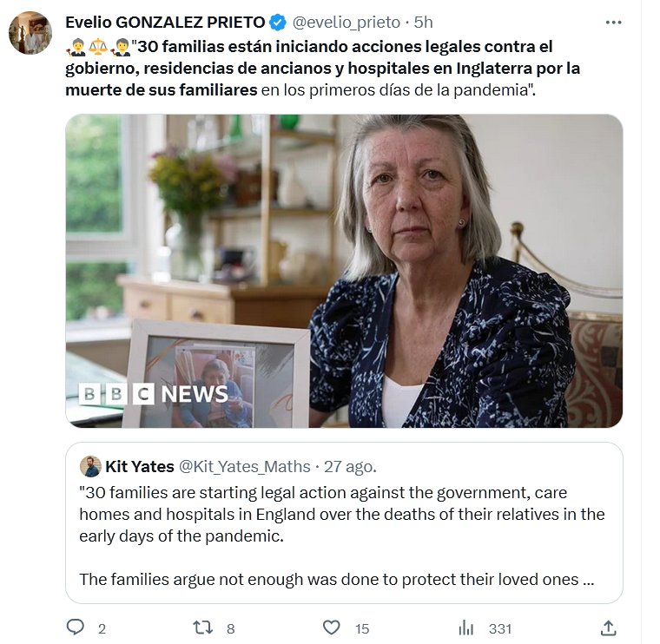This screenshot has width=660, height=644.
Task: Click the 331 views count
Action: (x=499, y=628)
